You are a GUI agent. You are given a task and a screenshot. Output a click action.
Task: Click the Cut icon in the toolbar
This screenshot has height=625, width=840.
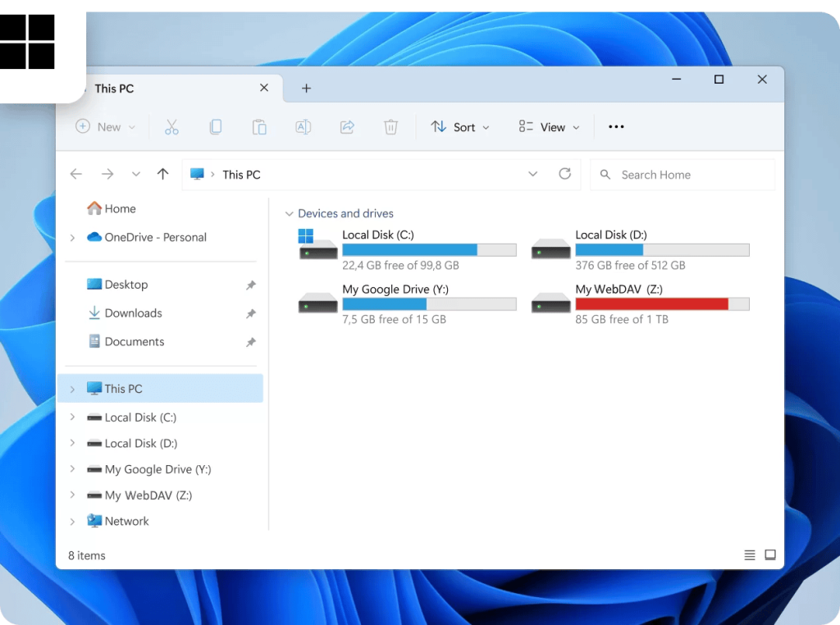(171, 127)
